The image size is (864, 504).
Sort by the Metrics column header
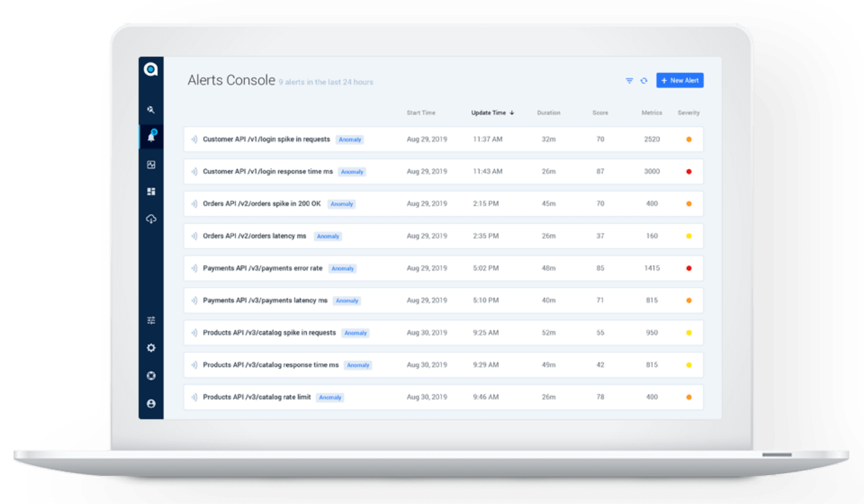tap(652, 113)
